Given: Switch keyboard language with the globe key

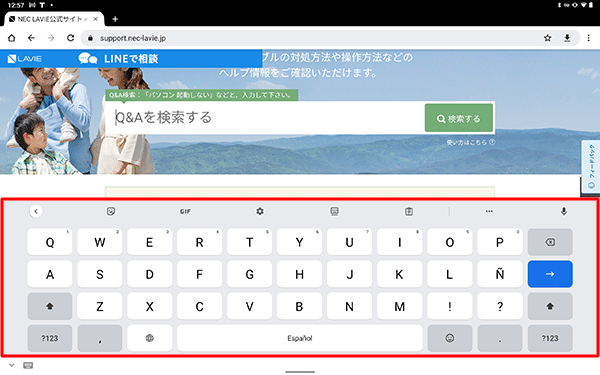Looking at the screenshot, I should (x=150, y=338).
